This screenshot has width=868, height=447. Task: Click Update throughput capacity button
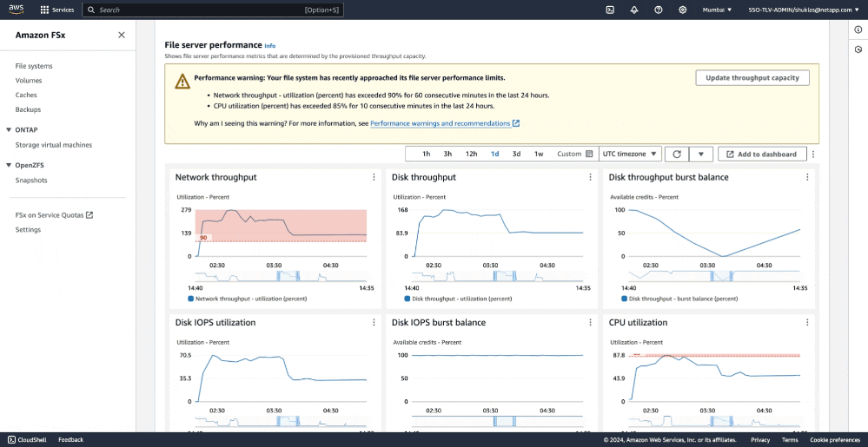752,77
